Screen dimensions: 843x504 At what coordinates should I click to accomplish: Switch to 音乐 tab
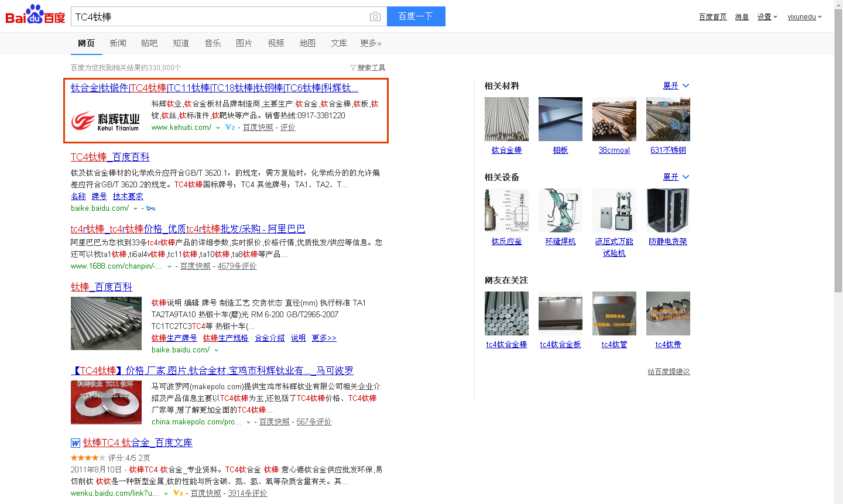[x=213, y=43]
